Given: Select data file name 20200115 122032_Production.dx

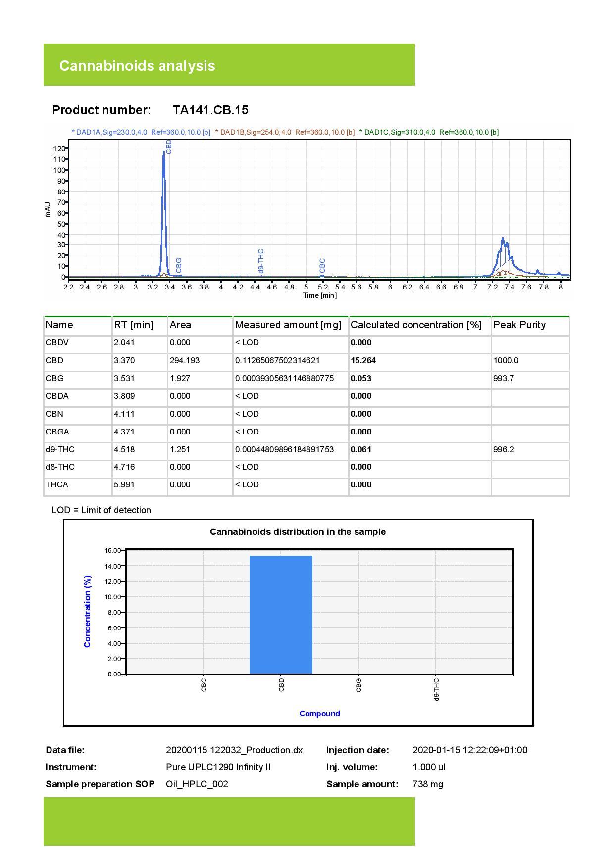Looking at the screenshot, I should (234, 750).
